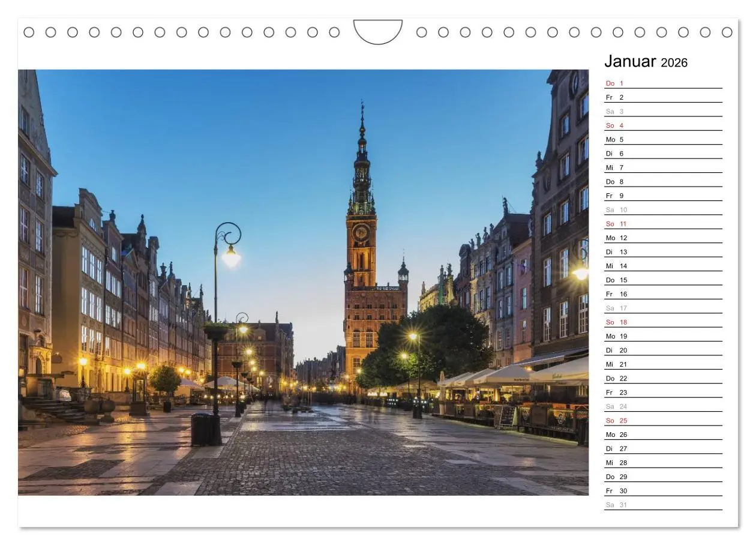Click the So 18 highlighted entry
This screenshot has width=756, height=545.
pos(616,322)
